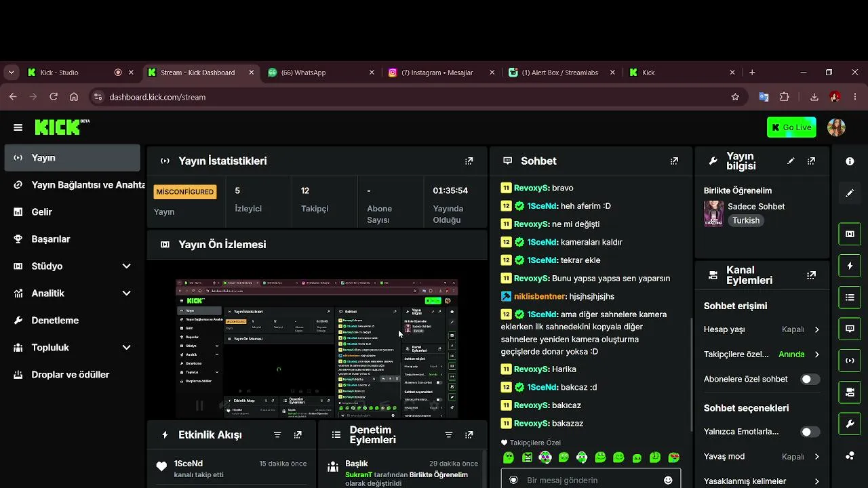Image resolution: width=868 pixels, height=488 pixels.
Task: Click the green Go Live button
Action: (791, 127)
